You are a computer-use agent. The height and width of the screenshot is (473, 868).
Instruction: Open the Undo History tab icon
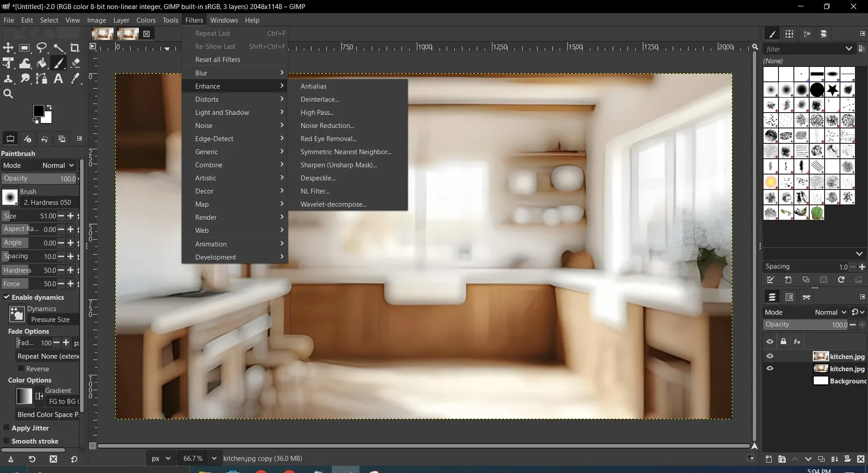[44, 139]
